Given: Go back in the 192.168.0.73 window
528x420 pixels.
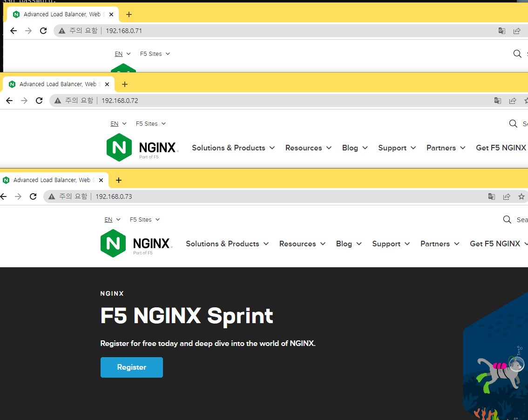Looking at the screenshot, I should (4, 196).
